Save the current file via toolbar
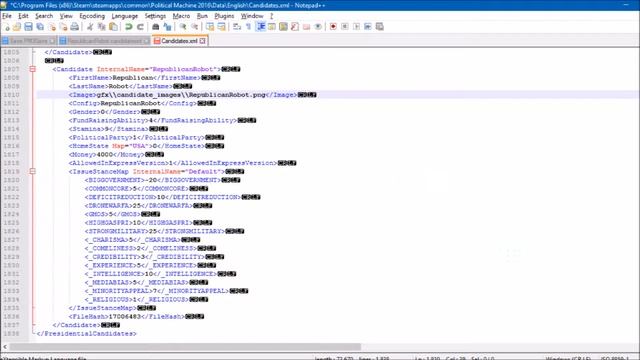This screenshot has height=360, width=640. 28,27
